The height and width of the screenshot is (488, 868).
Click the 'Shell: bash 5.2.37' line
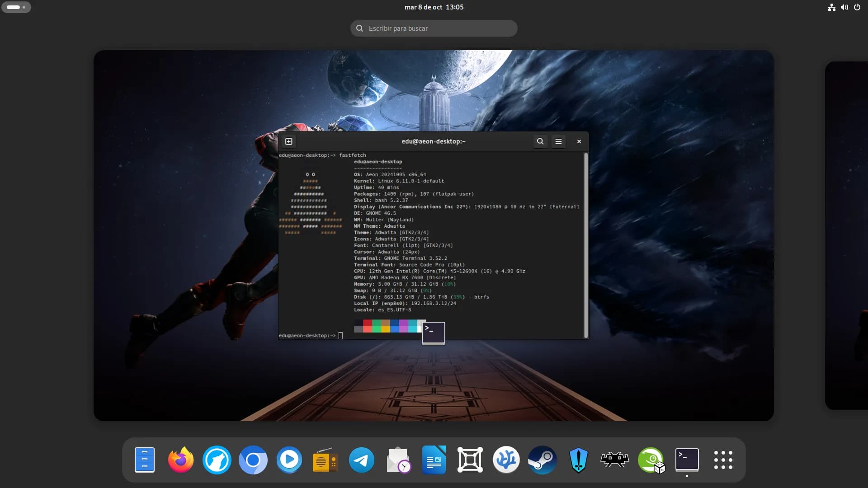point(381,200)
